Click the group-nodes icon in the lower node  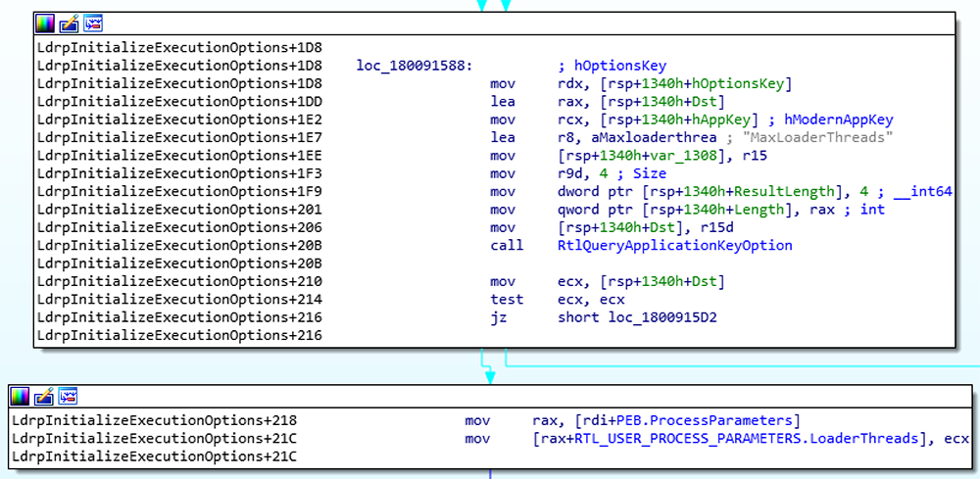click(x=68, y=396)
